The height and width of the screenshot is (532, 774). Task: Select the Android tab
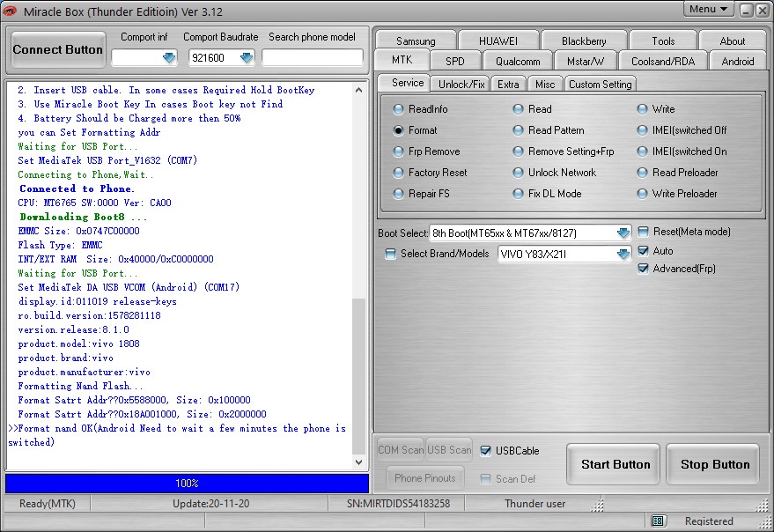pos(738,62)
